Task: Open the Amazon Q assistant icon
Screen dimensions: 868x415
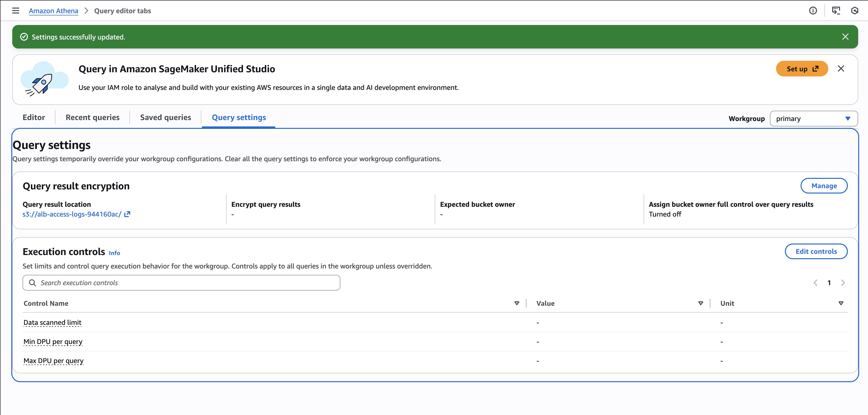Action: [x=855, y=11]
